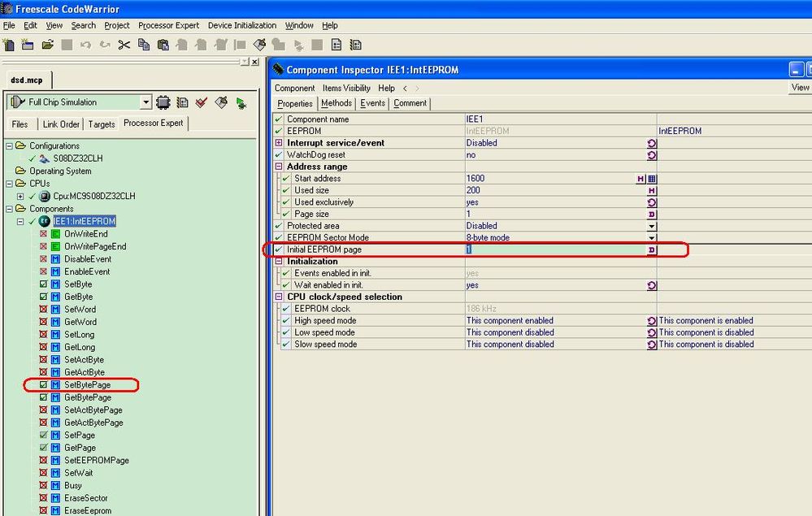Collapse the Configurations tree node
This screenshot has width=812, height=516.
click(9, 146)
